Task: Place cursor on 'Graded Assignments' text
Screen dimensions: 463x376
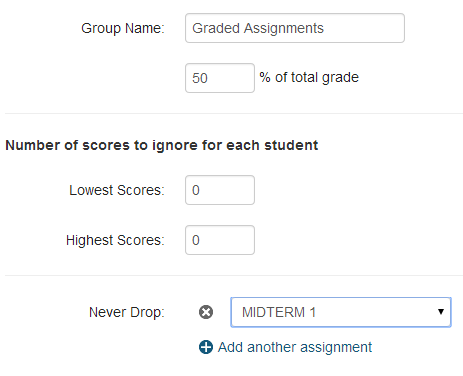Action: 258,28
